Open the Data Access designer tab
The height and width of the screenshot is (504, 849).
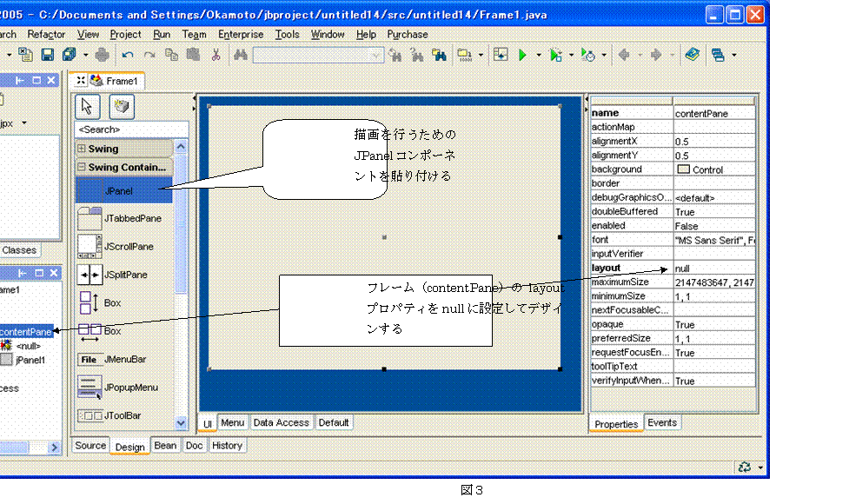pos(280,423)
